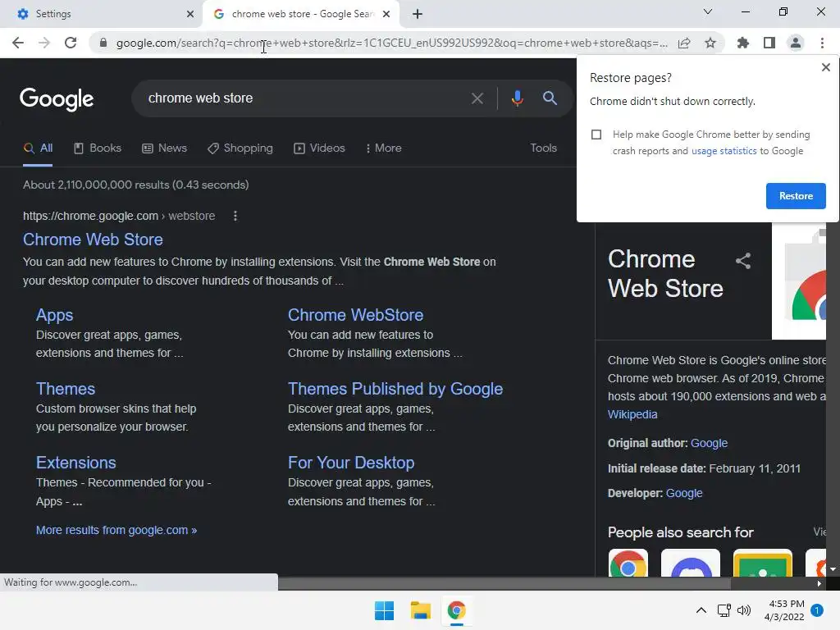Expand the More search filters menu
840x630 pixels.
tap(383, 148)
